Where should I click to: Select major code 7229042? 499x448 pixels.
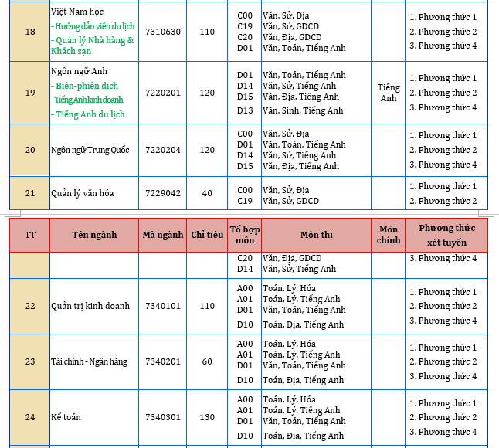(x=163, y=193)
